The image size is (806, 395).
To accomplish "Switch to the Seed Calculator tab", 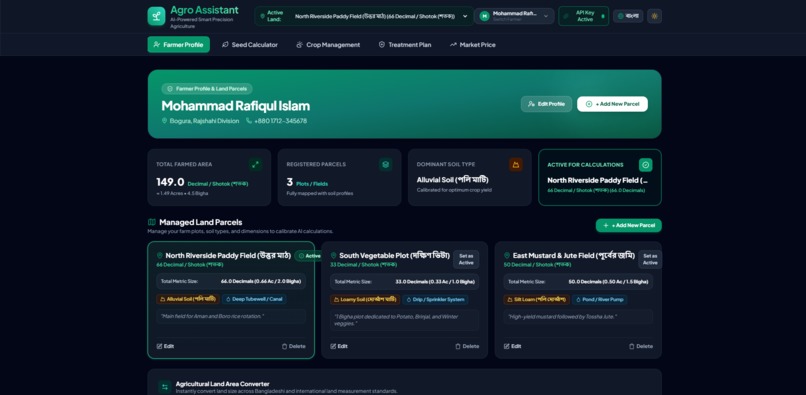I will pos(250,45).
